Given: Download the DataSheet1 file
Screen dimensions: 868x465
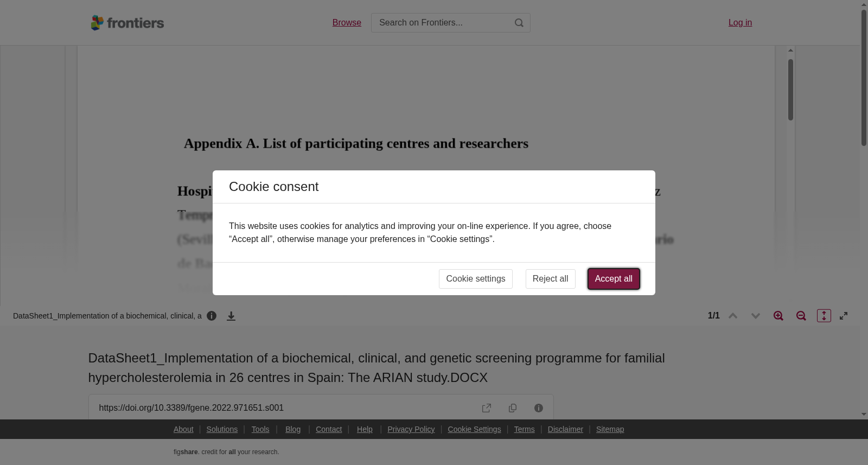Looking at the screenshot, I should (x=231, y=316).
